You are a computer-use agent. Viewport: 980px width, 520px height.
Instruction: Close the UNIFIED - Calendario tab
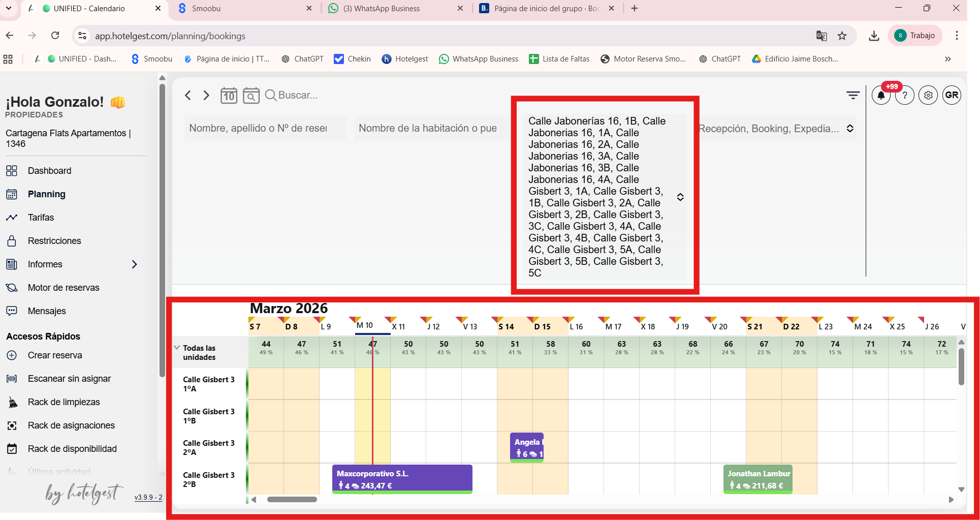[158, 9]
